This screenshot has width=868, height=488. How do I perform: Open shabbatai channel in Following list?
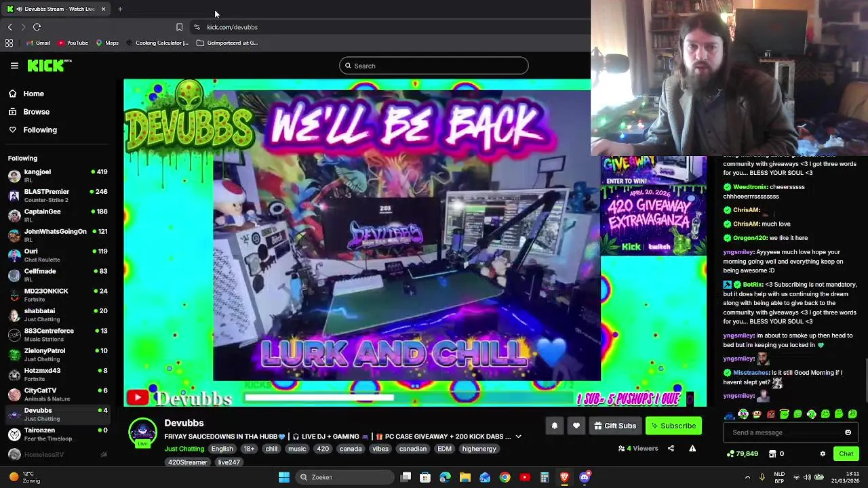click(x=58, y=314)
